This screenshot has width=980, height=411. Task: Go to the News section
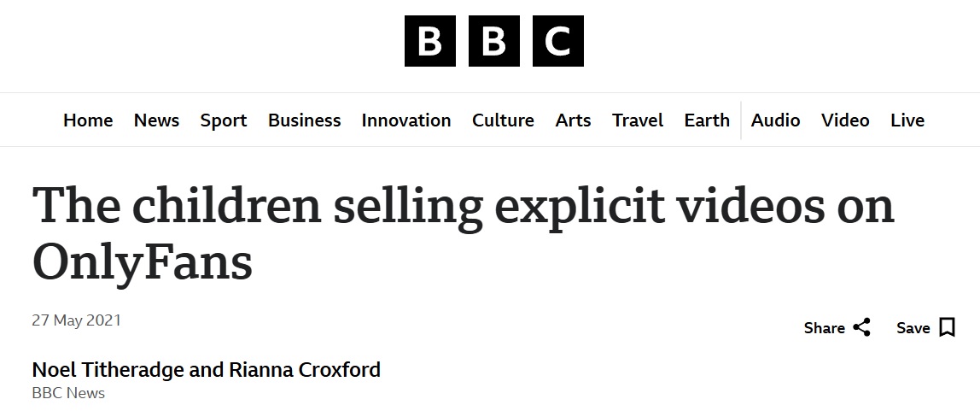tap(156, 120)
